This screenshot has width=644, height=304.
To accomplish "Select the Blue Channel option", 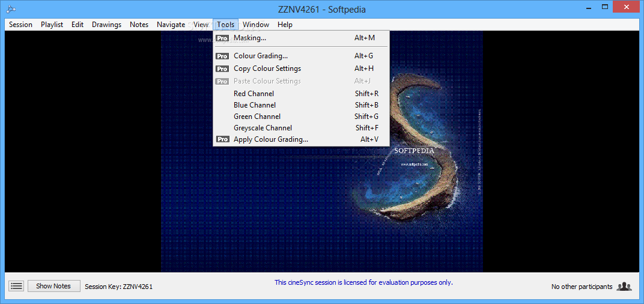I will coord(301,105).
